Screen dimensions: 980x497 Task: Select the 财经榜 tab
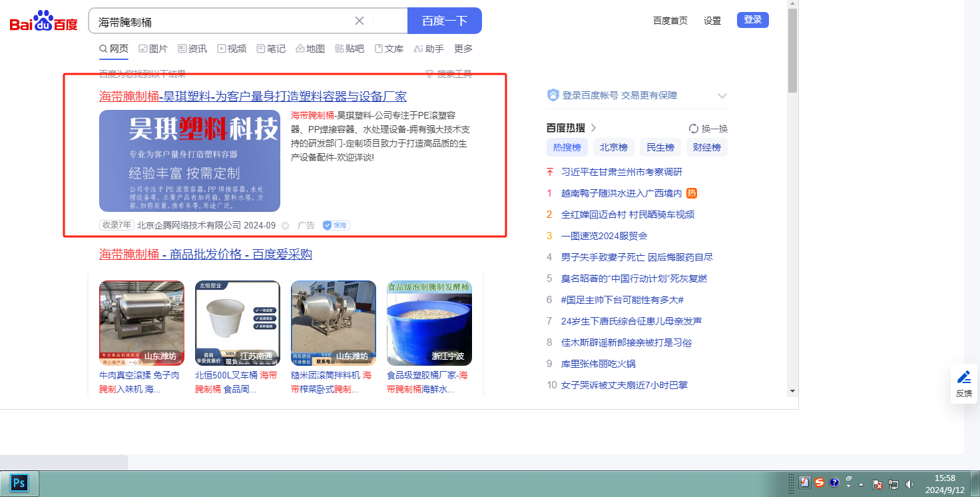(707, 147)
